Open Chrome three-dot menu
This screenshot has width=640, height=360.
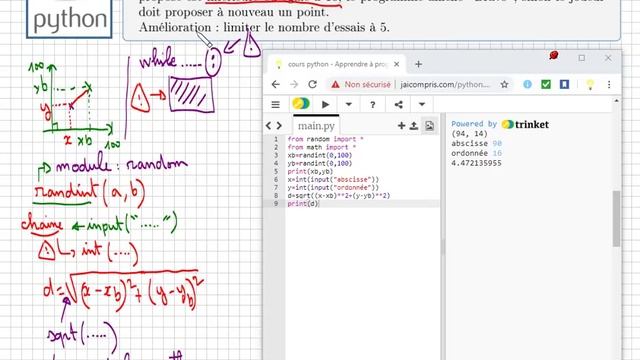(x=609, y=84)
